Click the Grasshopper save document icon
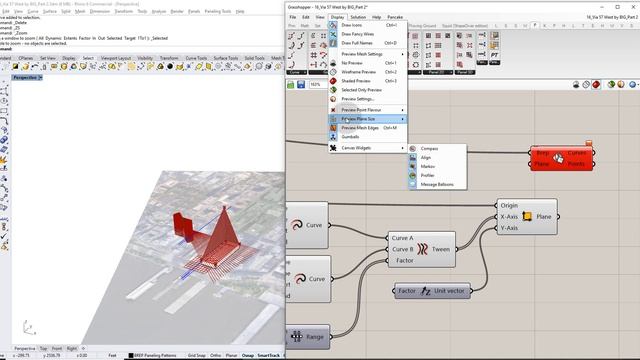 pyautogui.click(x=301, y=84)
